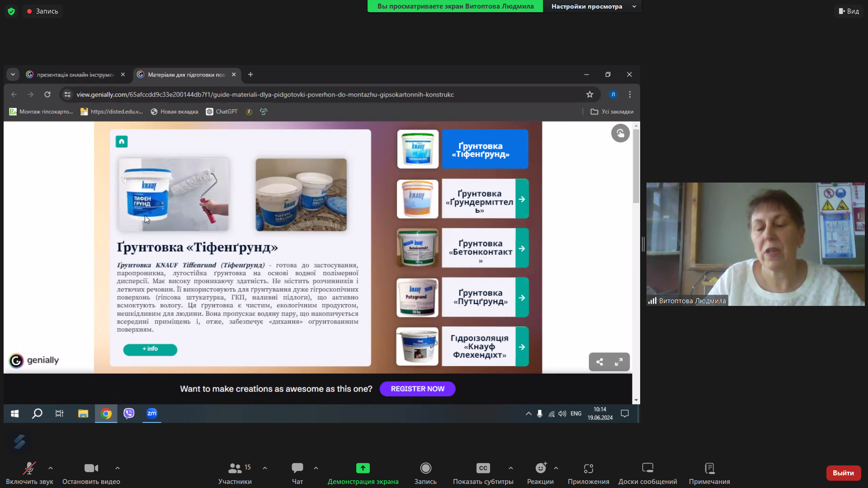Open File Explorer from the taskbar
This screenshot has height=488, width=868.
pos(83,413)
